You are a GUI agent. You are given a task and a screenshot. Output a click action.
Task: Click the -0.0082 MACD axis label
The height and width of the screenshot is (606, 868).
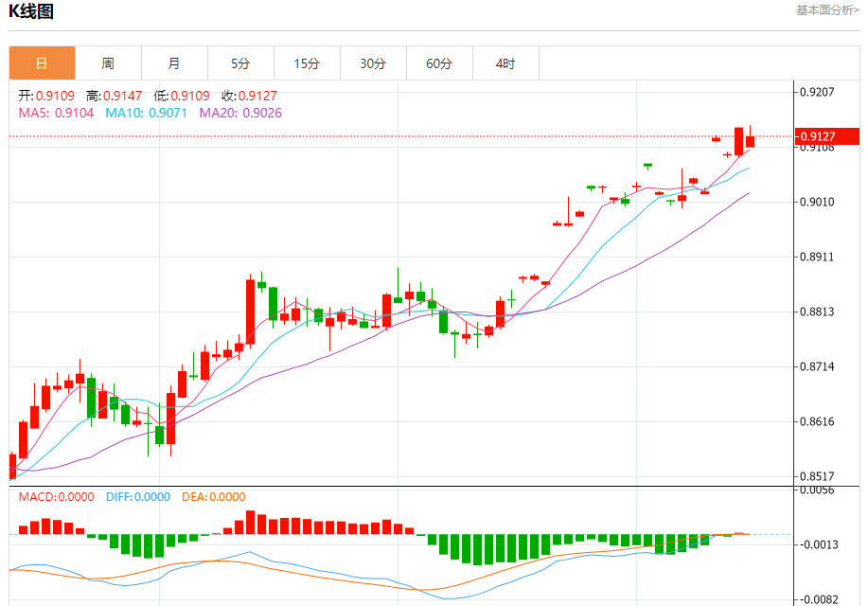tap(818, 599)
